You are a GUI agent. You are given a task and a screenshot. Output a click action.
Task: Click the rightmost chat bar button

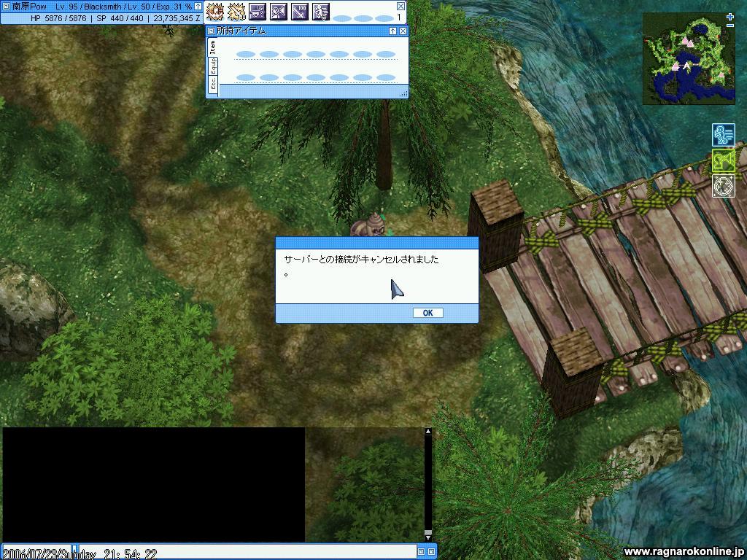pyautogui.click(x=431, y=551)
